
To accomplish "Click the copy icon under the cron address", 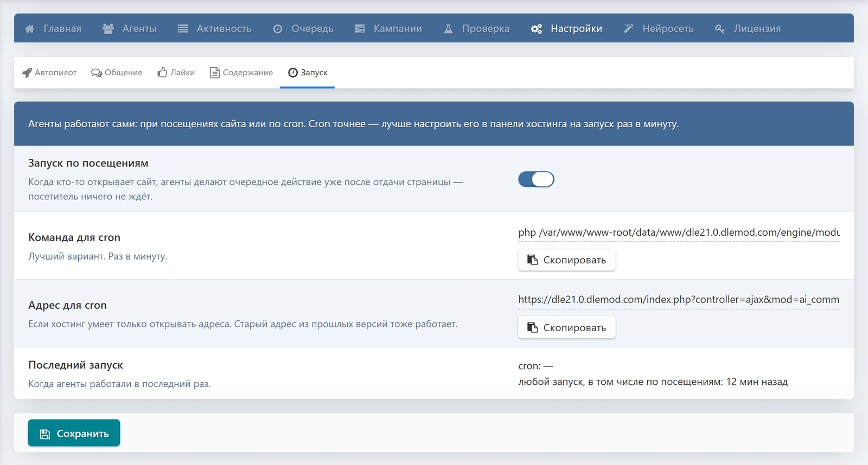I will (x=533, y=328).
